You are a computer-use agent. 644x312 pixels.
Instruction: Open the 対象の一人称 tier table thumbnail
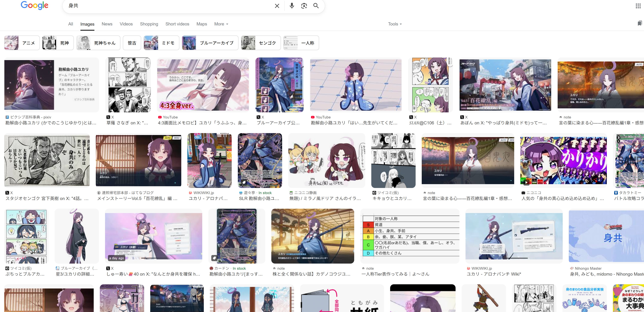[x=410, y=236]
